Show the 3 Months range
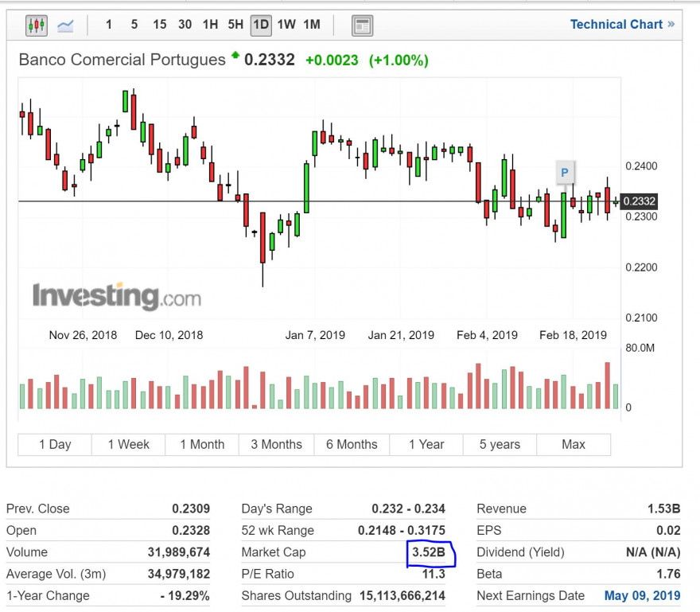The image size is (700, 612). (276, 445)
